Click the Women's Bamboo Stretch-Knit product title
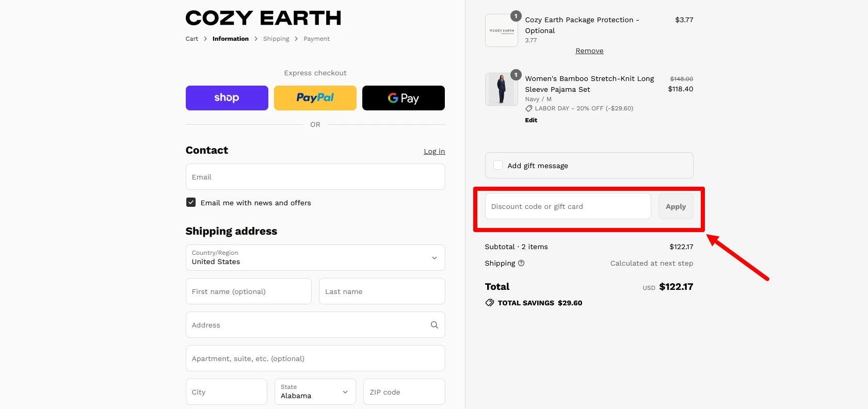 click(589, 84)
